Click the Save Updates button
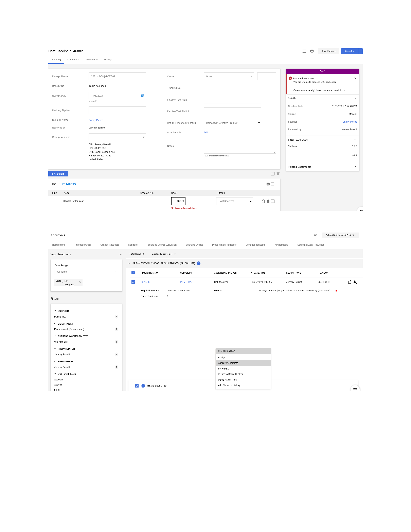This screenshot has width=411, height=532. (328, 51)
